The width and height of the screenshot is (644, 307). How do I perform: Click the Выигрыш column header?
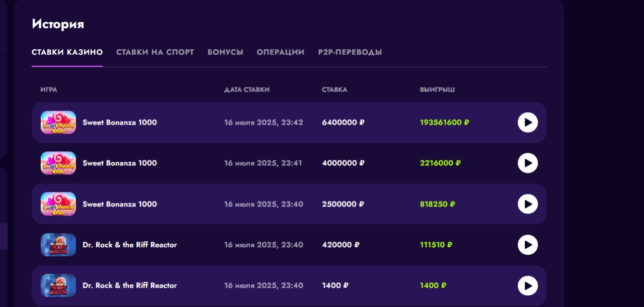(437, 90)
